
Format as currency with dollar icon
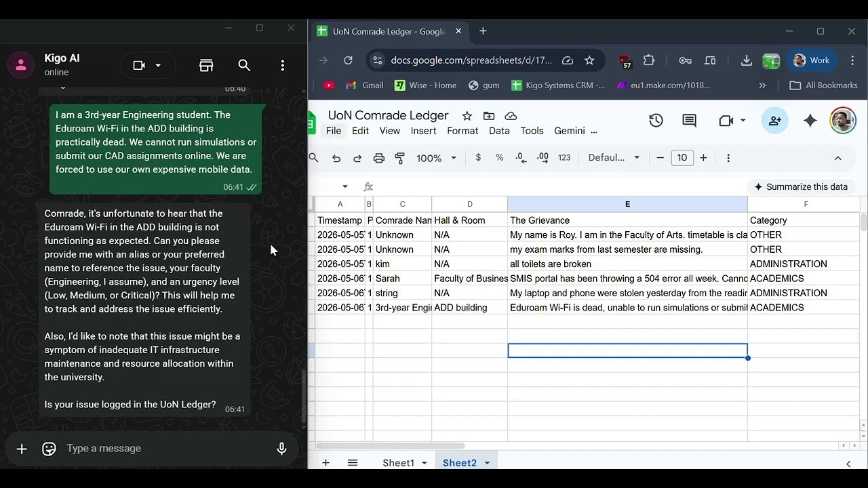[478, 157]
